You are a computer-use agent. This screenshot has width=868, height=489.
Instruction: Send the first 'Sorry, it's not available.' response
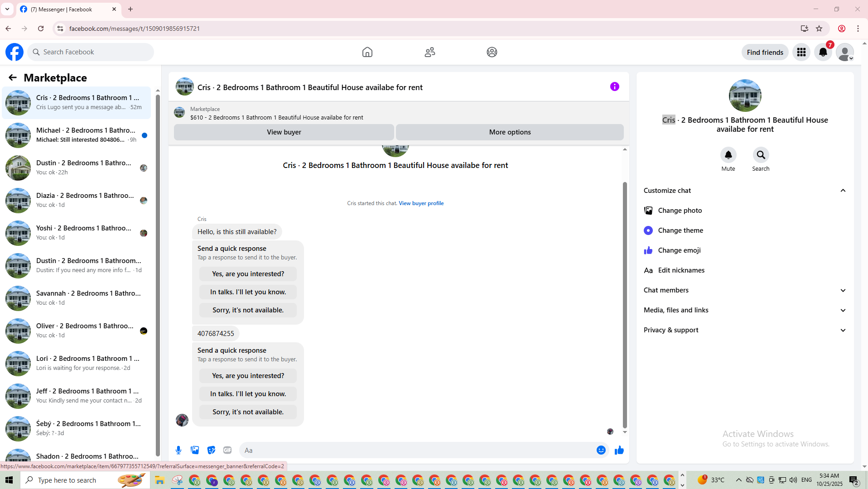tap(248, 310)
